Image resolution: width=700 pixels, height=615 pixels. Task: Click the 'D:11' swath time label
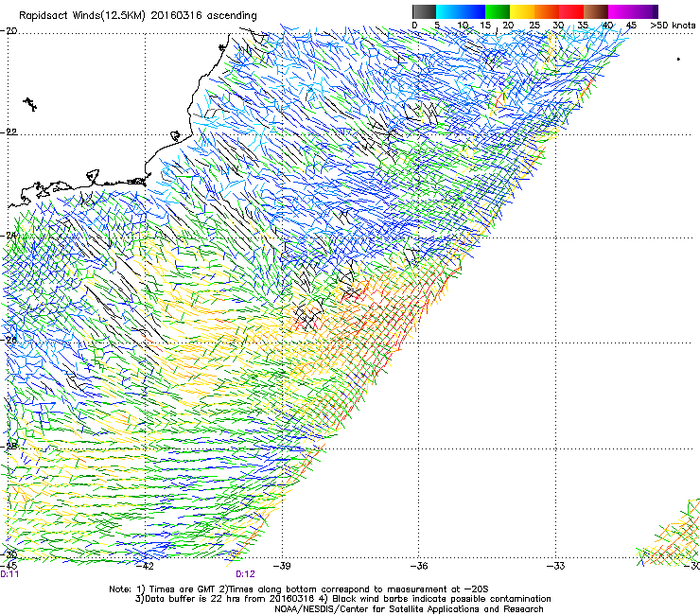pyautogui.click(x=9, y=574)
